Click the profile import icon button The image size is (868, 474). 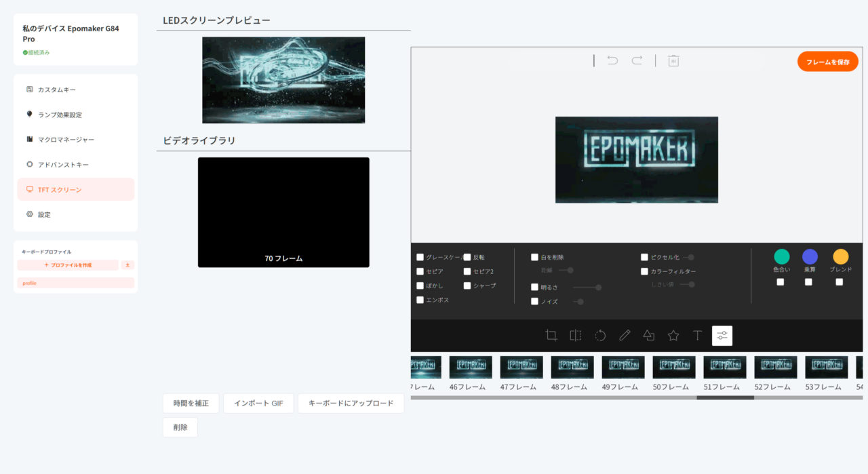coord(127,265)
